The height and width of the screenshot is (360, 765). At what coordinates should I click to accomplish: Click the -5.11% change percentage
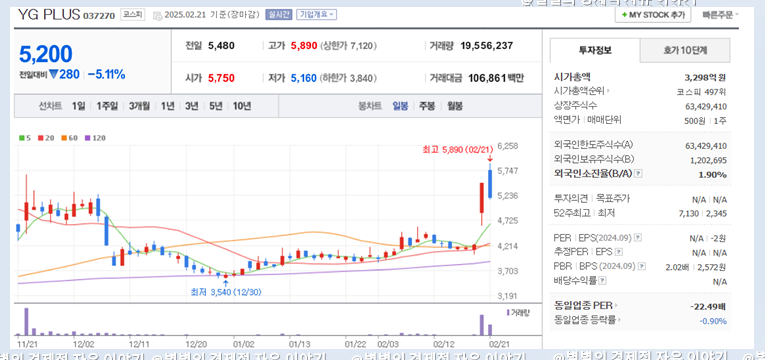106,75
